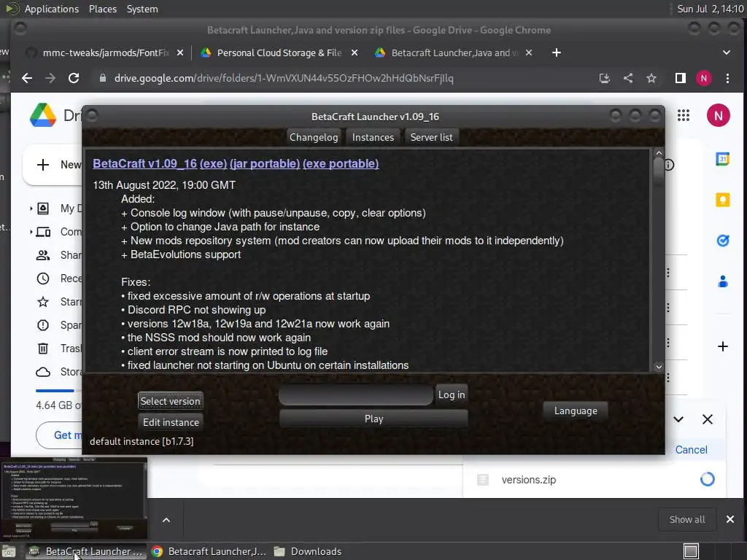Click versions.zip progress spinner
This screenshot has width=747, height=560.
(708, 479)
